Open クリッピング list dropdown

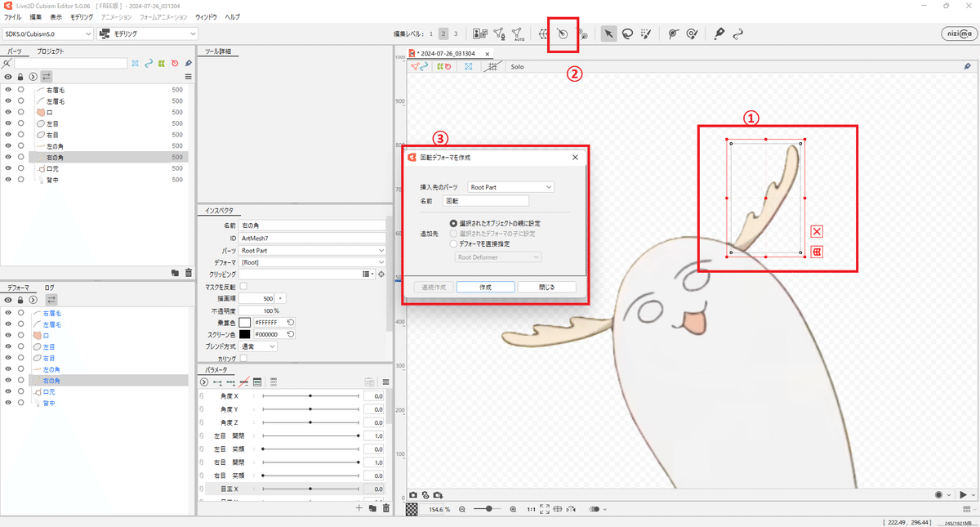pyautogui.click(x=368, y=275)
